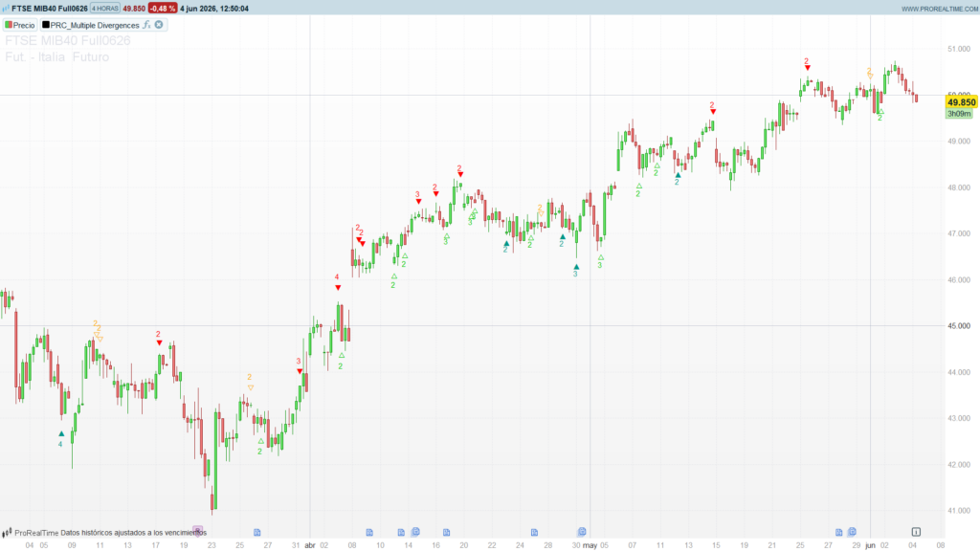Click the 4 jun 2026, 12:50:04 timestamp
Viewport: 980px width, 551px height.
(214, 9)
